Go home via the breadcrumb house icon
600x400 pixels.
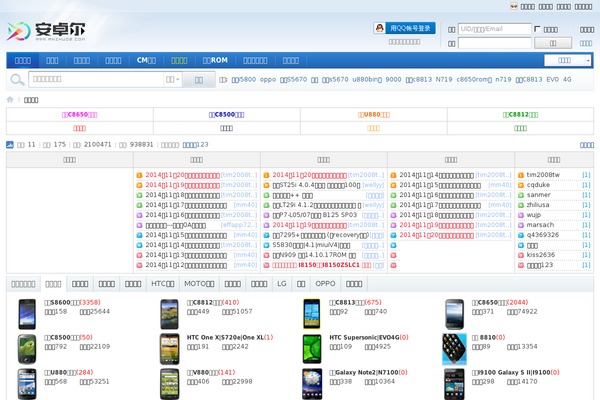[x=10, y=100]
